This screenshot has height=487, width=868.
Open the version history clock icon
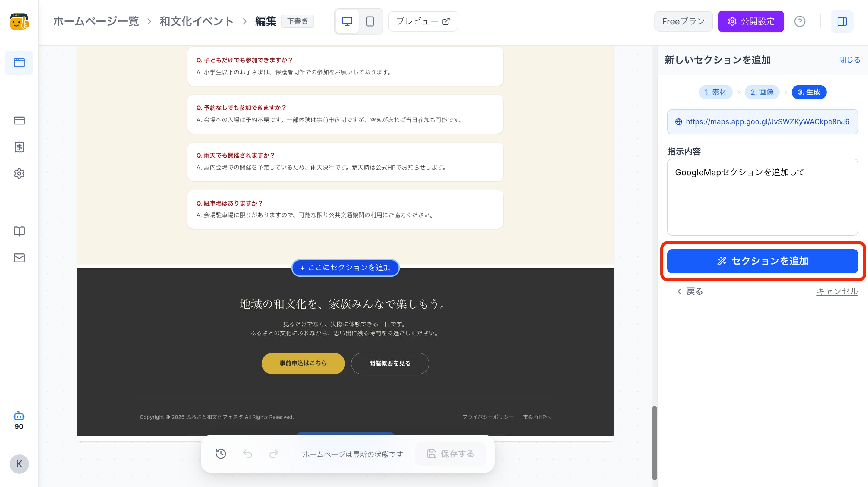point(221,454)
